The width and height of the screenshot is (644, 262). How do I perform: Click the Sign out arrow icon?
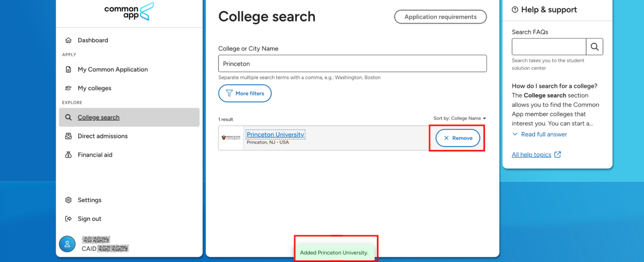click(68, 219)
